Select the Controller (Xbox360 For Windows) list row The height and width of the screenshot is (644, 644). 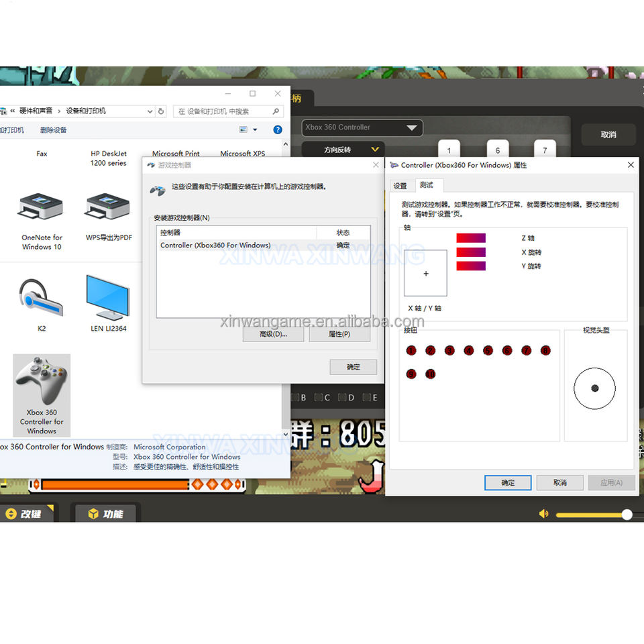(x=263, y=246)
